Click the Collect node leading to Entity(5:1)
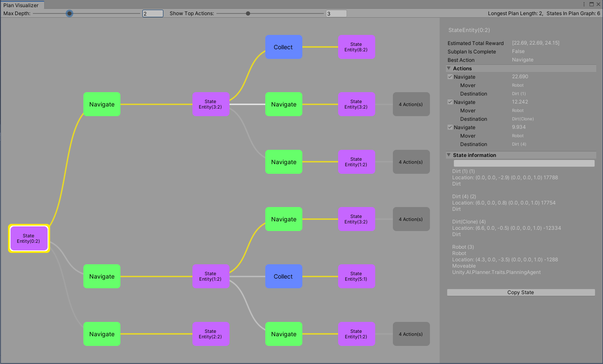The image size is (603, 364). (283, 276)
